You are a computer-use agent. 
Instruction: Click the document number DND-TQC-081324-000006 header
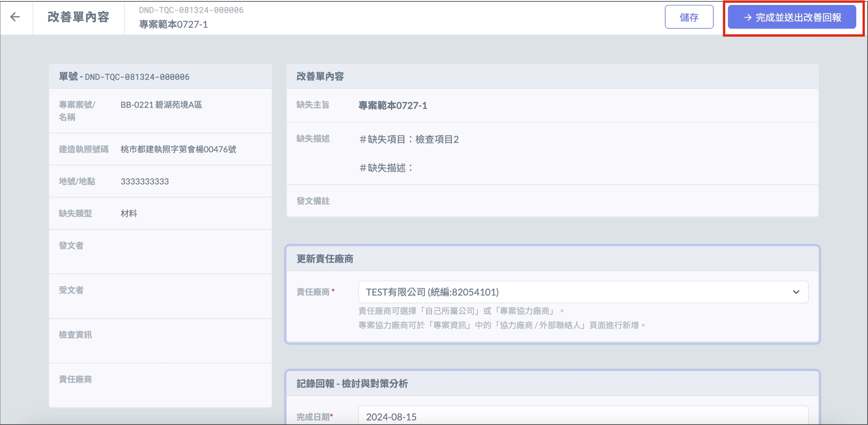click(x=191, y=10)
